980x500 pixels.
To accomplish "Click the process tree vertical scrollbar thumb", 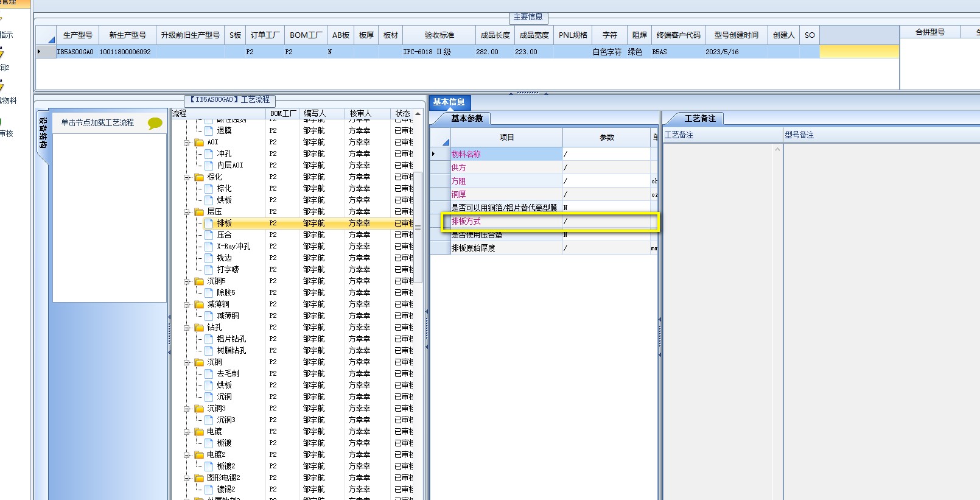I will pyautogui.click(x=418, y=227).
